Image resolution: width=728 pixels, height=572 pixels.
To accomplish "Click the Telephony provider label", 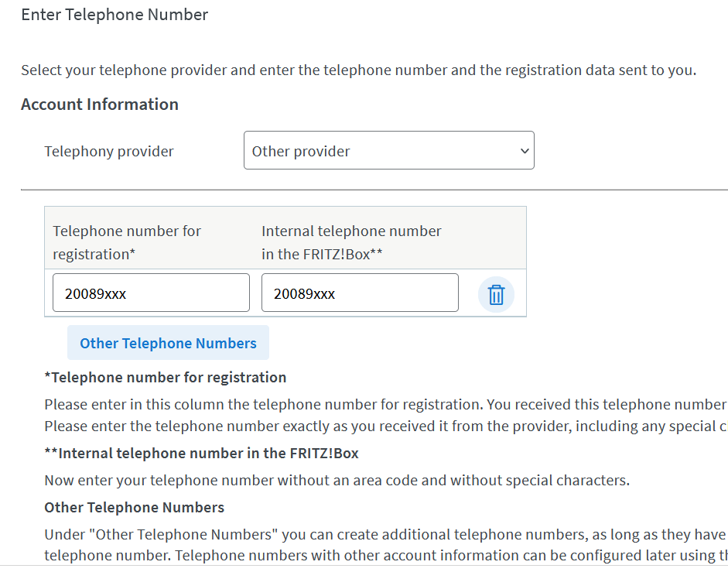I will coord(108,152).
